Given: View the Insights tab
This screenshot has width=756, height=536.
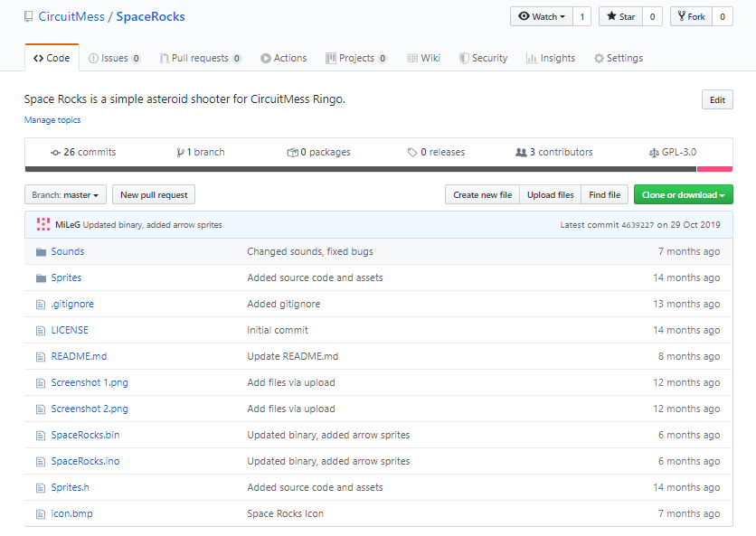Looking at the screenshot, I should 551,59.
